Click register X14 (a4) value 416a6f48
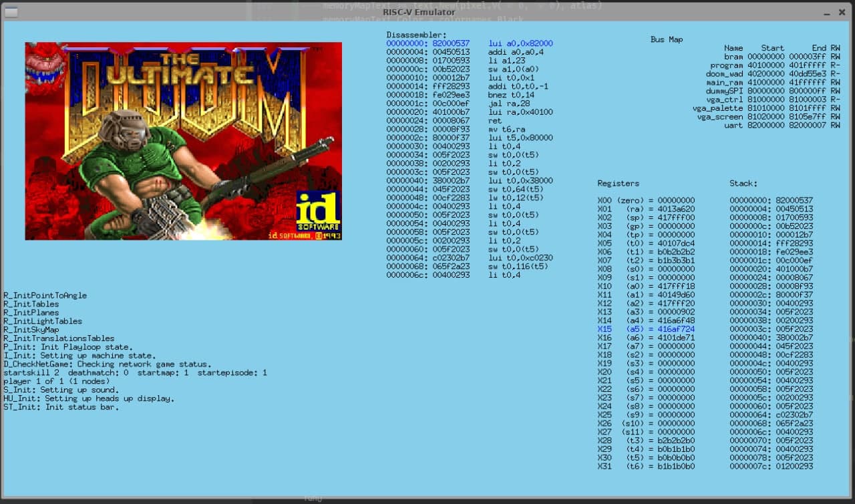 (676, 320)
